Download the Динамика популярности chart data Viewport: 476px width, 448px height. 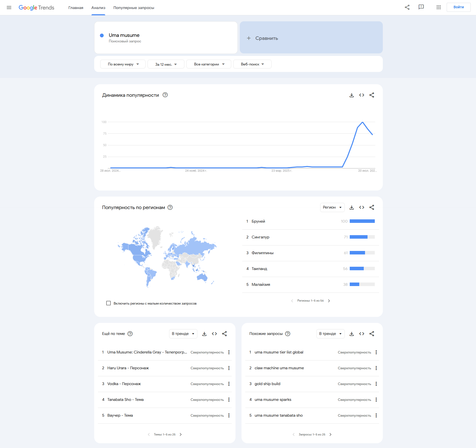click(352, 95)
